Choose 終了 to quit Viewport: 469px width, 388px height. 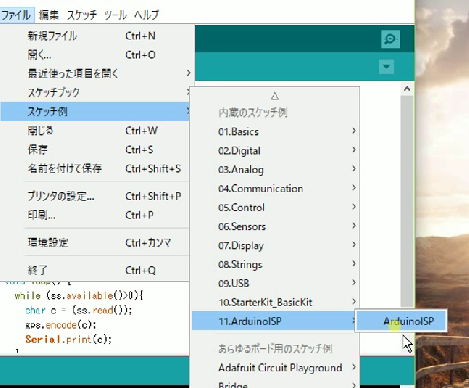click(x=95, y=270)
